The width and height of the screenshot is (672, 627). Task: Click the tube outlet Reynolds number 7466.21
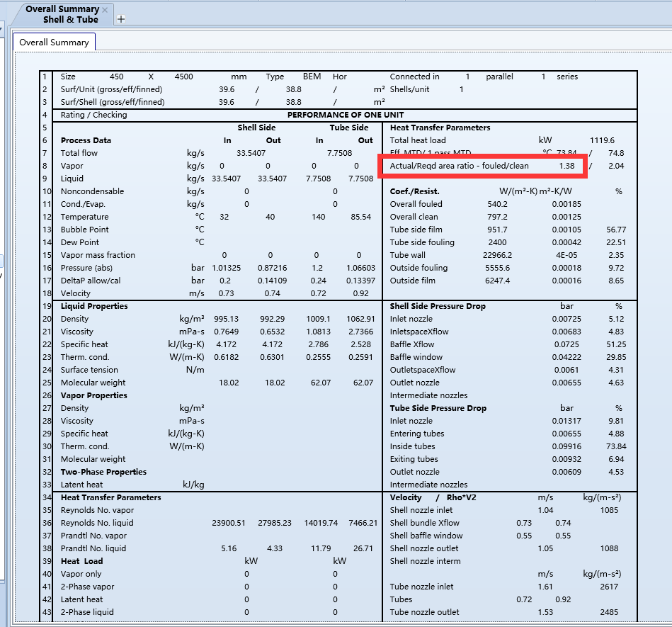point(363,523)
